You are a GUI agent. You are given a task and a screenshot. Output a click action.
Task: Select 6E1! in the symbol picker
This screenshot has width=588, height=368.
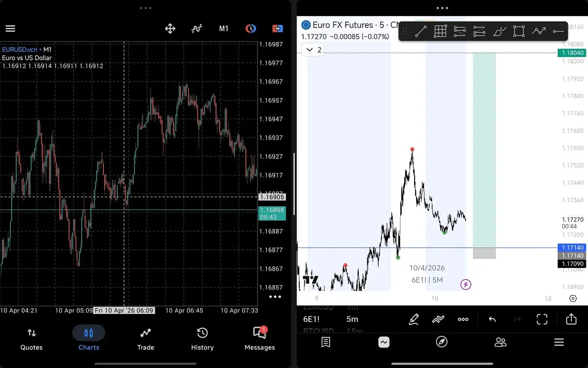(311, 319)
